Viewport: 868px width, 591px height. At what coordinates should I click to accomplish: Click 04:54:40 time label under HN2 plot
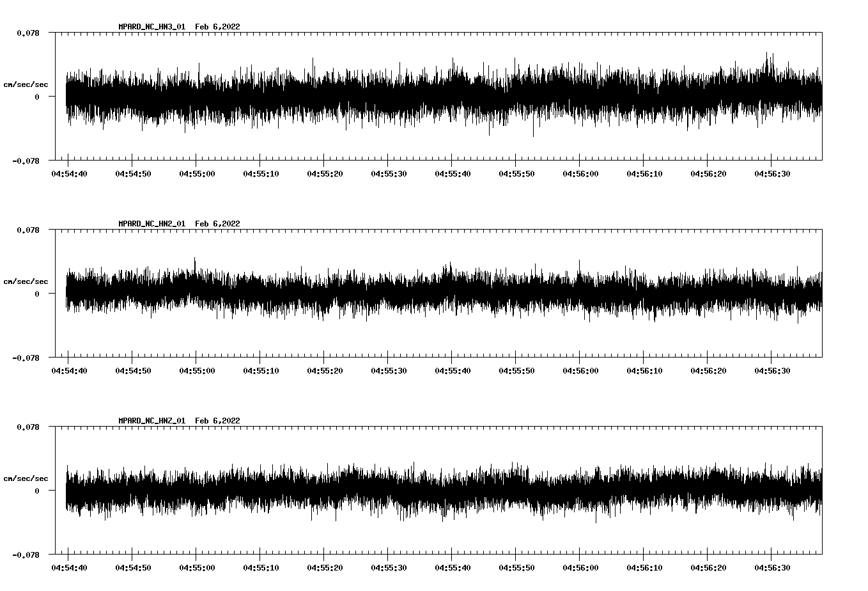(68, 371)
